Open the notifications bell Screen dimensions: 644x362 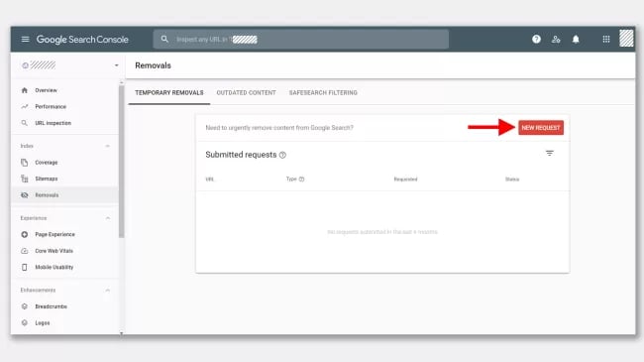coord(576,39)
